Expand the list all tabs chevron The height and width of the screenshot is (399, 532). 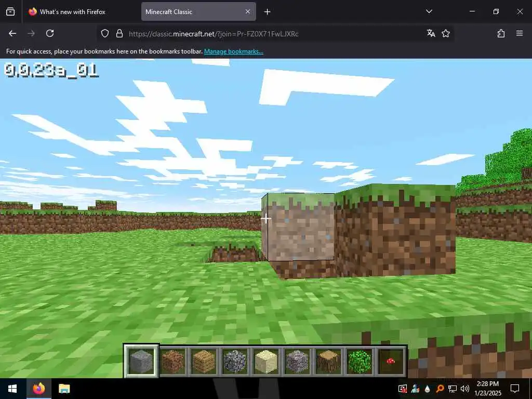coord(429,11)
